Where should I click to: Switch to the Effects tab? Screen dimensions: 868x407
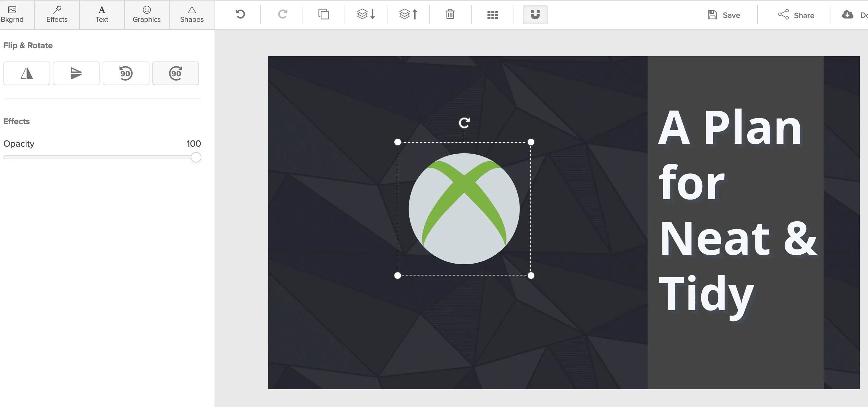(x=57, y=15)
